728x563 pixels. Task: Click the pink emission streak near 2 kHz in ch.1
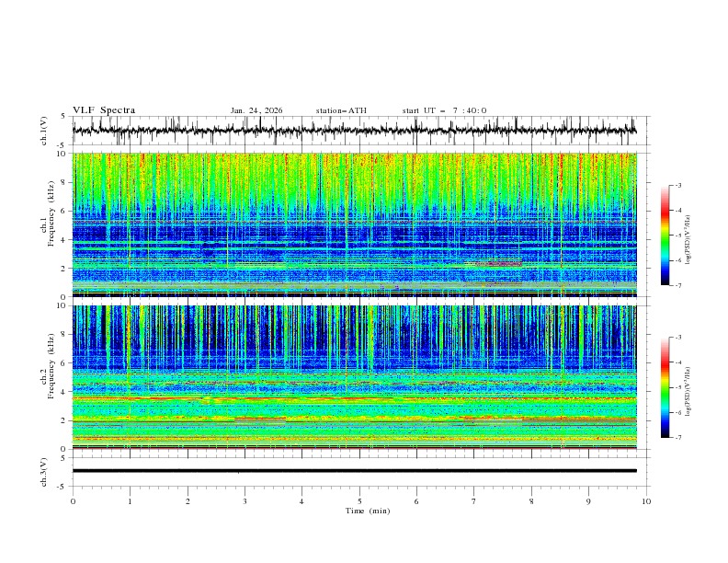[x=496, y=263]
